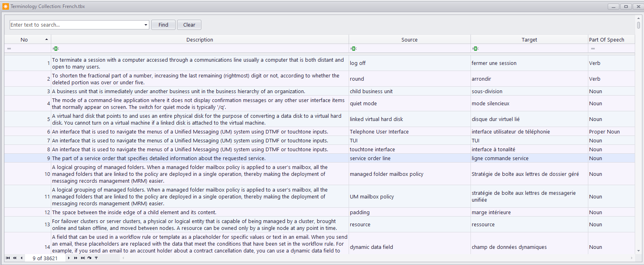Viewport: 644px width, 265px height.
Task: Select description 'The space between the inside edge'
Action: pyautogui.click(x=200, y=213)
